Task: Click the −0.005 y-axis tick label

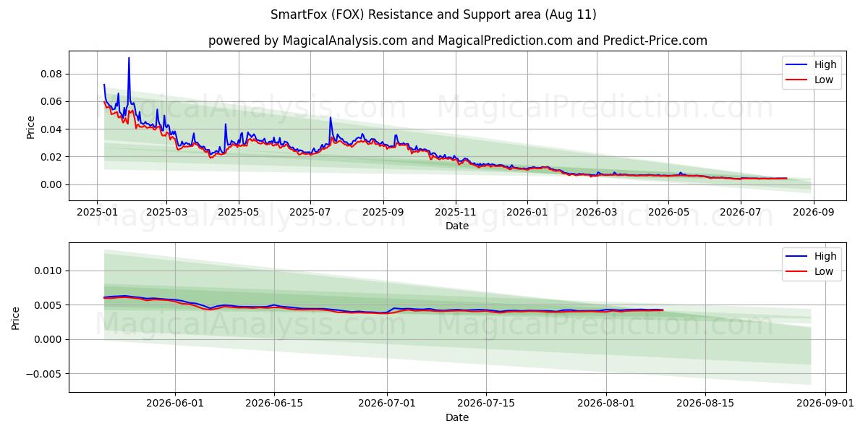Action: coord(45,374)
